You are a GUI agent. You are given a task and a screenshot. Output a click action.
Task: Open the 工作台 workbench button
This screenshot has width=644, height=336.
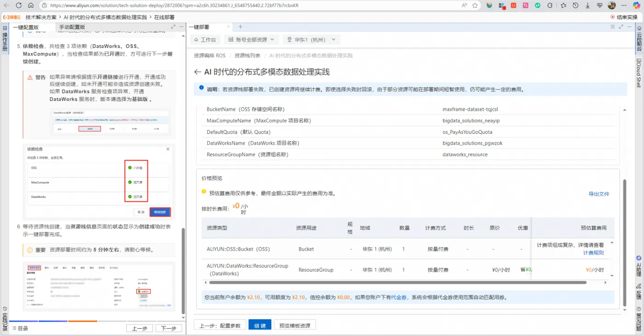pos(206,40)
